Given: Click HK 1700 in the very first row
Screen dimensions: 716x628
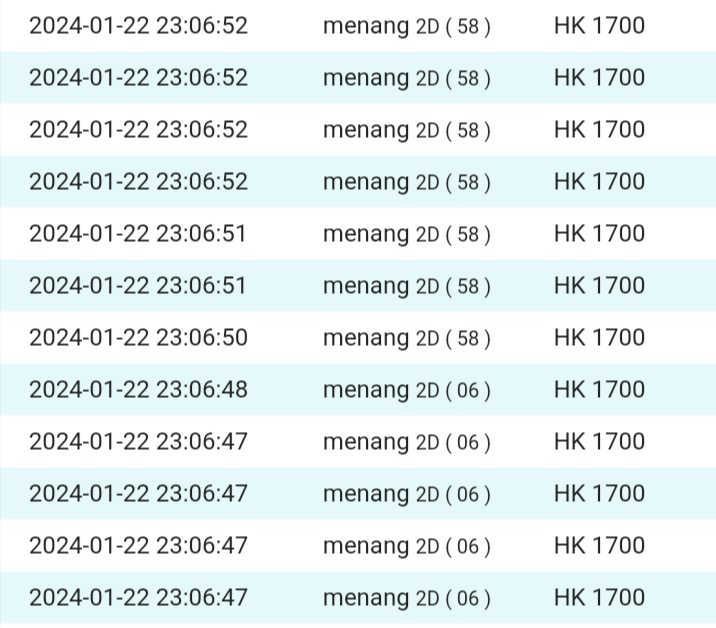Looking at the screenshot, I should pyautogui.click(x=599, y=26).
